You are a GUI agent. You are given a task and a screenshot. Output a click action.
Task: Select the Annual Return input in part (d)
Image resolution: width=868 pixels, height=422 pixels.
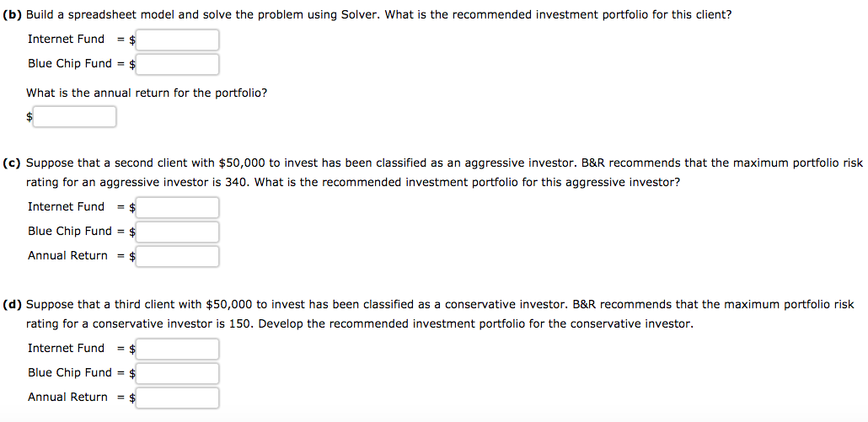coord(177,398)
